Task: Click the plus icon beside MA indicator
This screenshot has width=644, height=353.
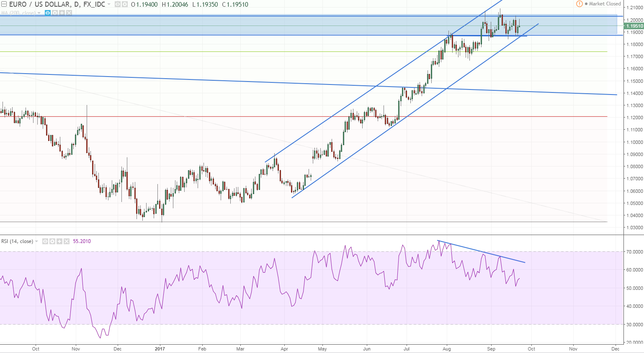Action: tap(62, 13)
